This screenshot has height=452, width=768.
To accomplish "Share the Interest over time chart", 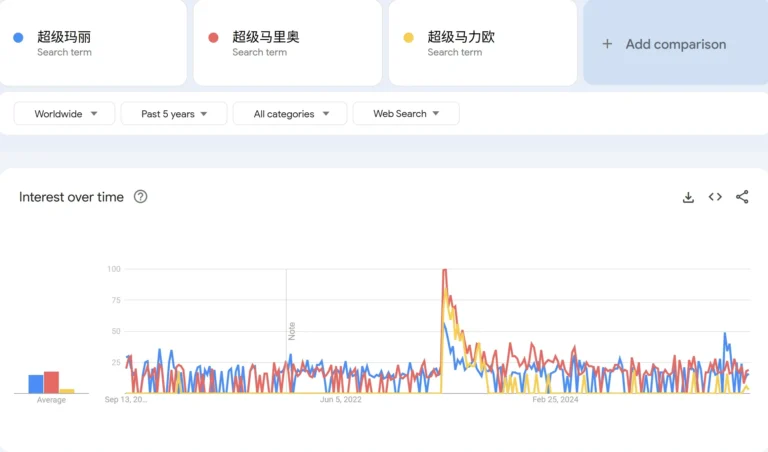I will tap(742, 197).
